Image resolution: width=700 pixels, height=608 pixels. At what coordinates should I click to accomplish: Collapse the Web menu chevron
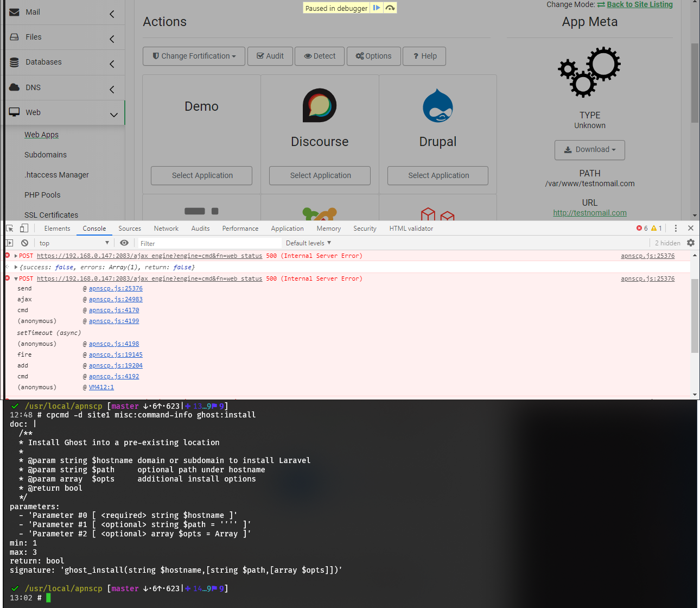coord(114,115)
